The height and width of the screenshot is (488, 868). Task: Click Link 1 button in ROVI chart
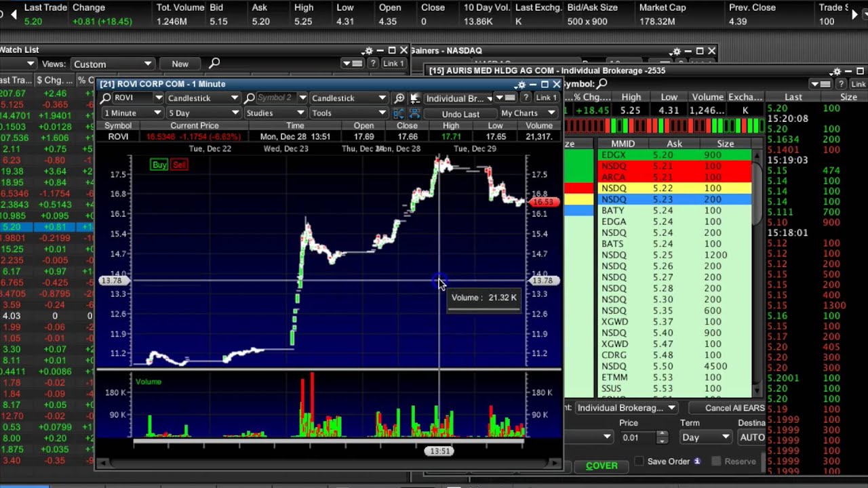tap(547, 98)
